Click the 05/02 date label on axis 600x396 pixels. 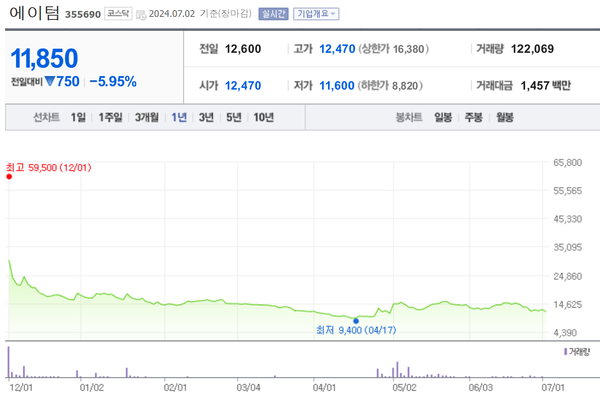coord(404,388)
